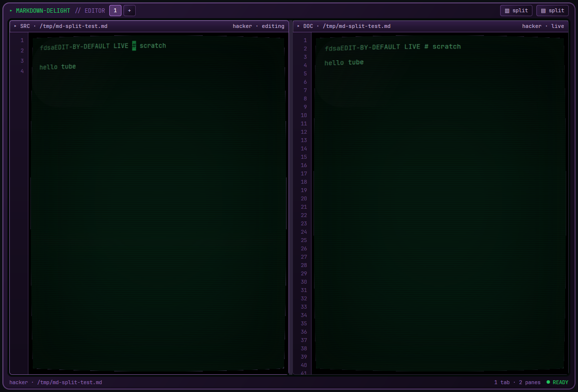Click 'fdsaEDIT-BY-DEFAULT LIVE # scratch' in the DOC pane
578x392 pixels.
pos(392,47)
